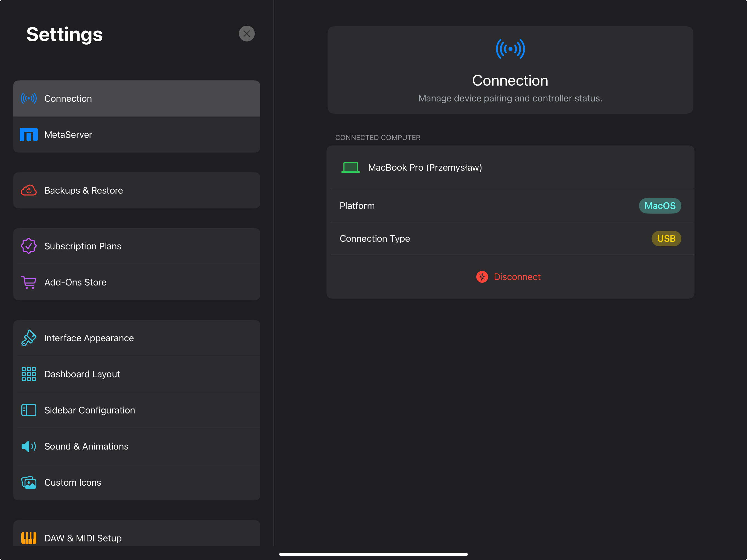Open Backups & Restore section
Image resolution: width=747 pixels, height=560 pixels.
136,191
